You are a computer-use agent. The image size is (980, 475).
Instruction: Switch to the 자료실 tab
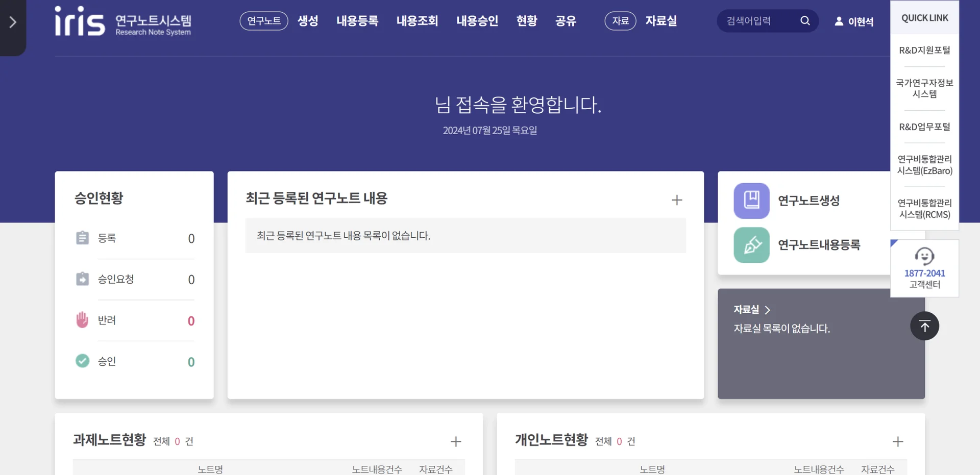click(661, 21)
